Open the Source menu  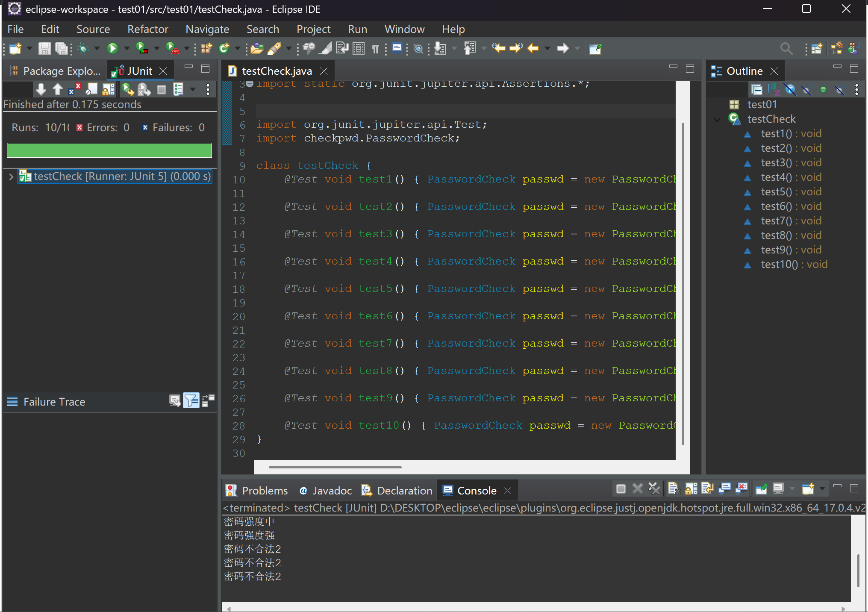(93, 29)
